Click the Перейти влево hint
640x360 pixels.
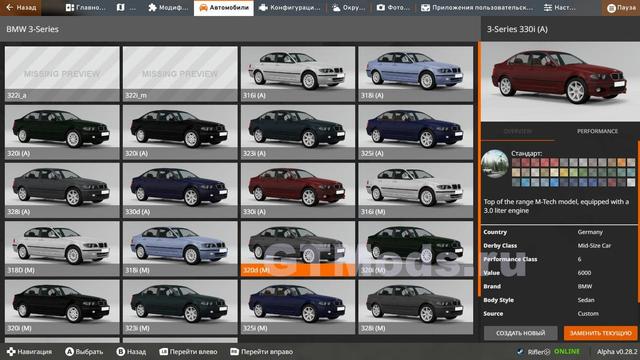pos(188,351)
